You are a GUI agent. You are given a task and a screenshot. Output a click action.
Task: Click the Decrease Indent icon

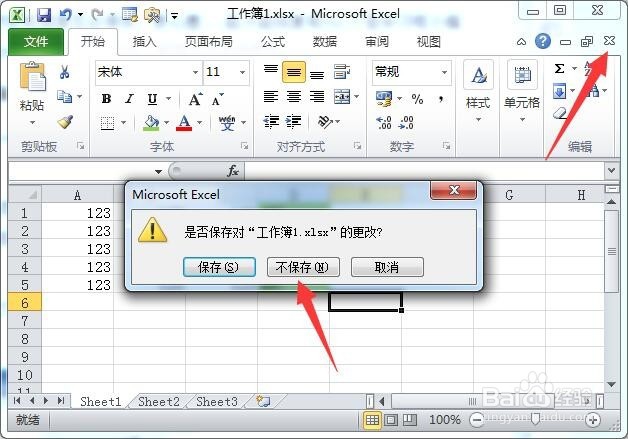pos(271,121)
